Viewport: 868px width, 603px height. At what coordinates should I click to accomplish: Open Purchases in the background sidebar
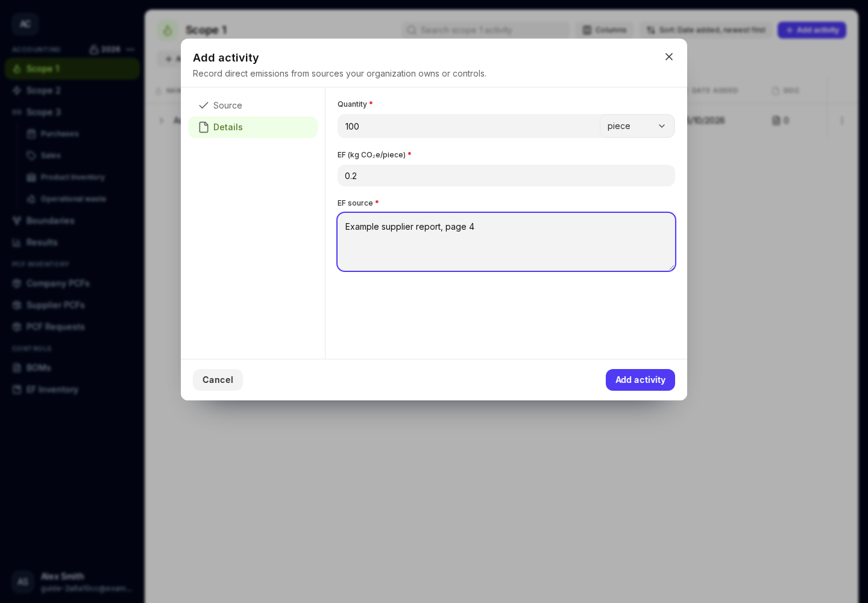pos(80,134)
